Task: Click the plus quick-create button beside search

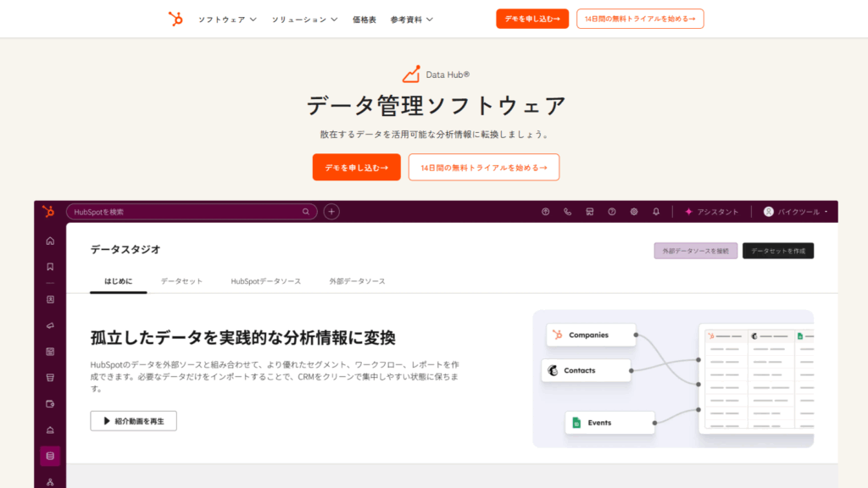Action: click(x=331, y=212)
